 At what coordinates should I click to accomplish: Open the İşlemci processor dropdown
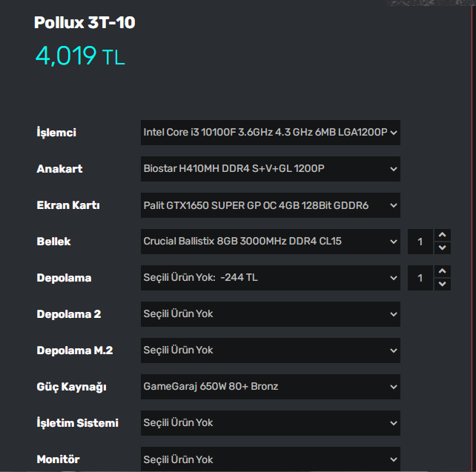click(271, 133)
